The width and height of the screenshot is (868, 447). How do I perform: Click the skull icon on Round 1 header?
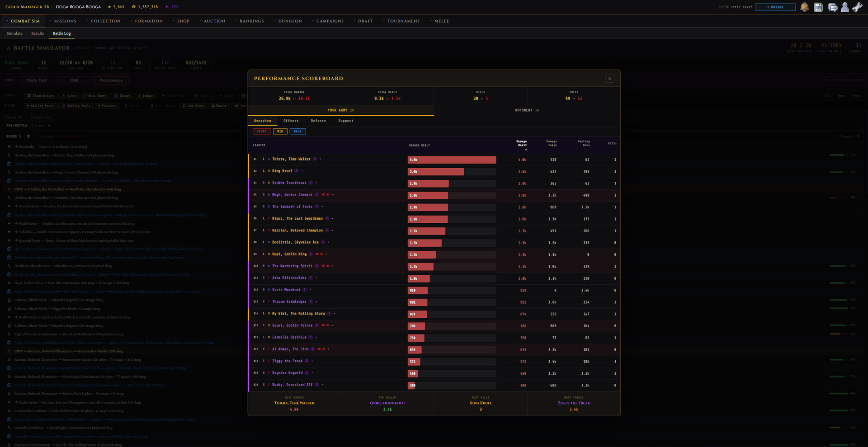tap(28, 136)
